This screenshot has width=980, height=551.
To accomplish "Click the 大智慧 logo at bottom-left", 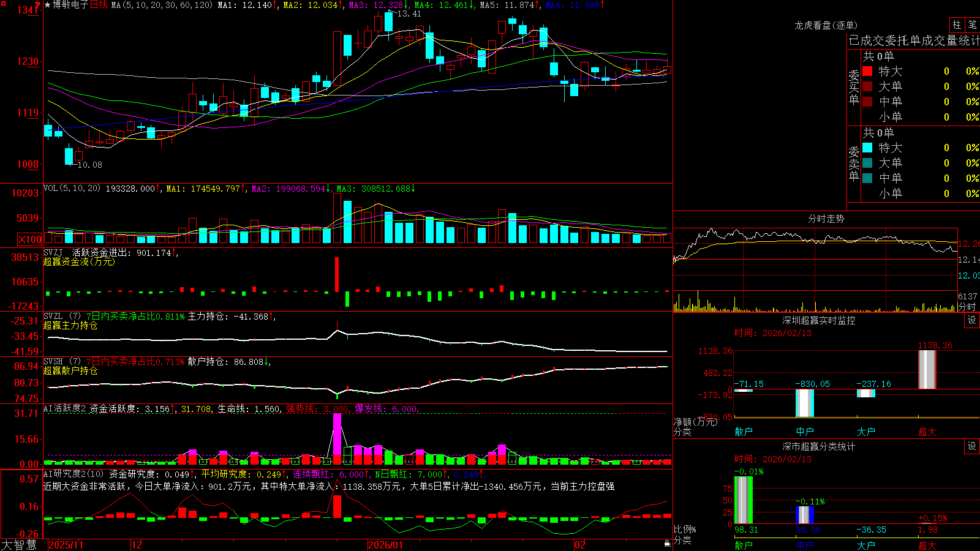I will pos(18,544).
